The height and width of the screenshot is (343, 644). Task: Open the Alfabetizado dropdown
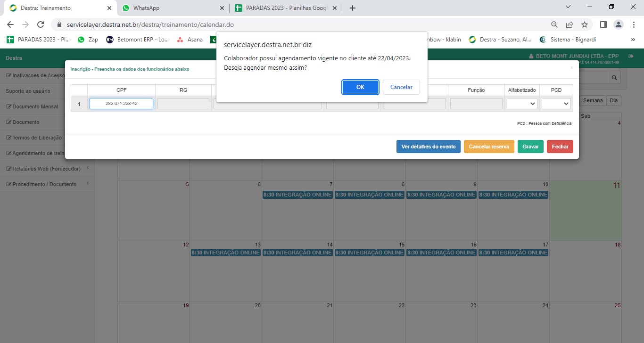tap(522, 104)
